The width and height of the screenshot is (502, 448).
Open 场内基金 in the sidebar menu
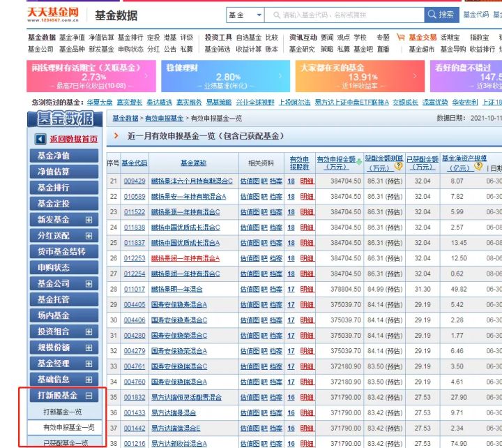coord(64,315)
